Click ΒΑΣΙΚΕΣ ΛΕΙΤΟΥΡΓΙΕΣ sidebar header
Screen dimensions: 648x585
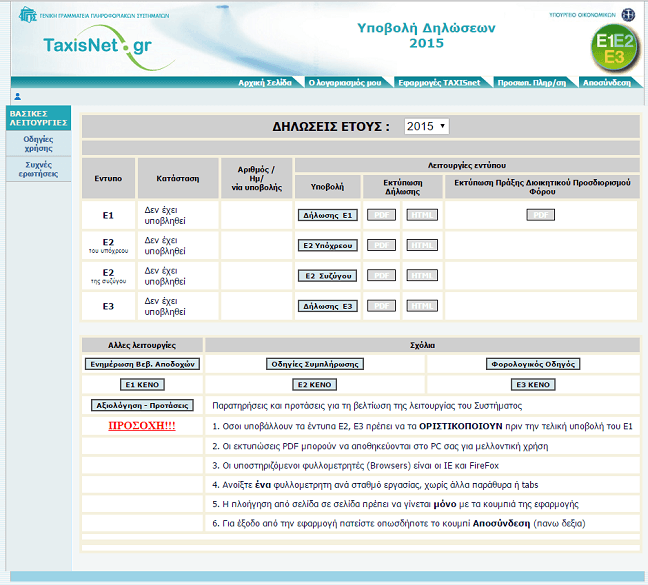38,118
